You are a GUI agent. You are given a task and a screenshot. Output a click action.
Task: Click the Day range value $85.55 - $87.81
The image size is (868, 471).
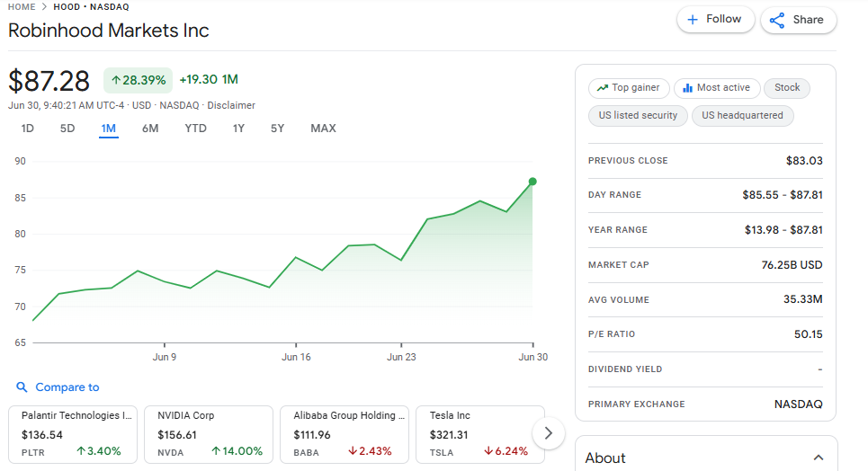(783, 195)
